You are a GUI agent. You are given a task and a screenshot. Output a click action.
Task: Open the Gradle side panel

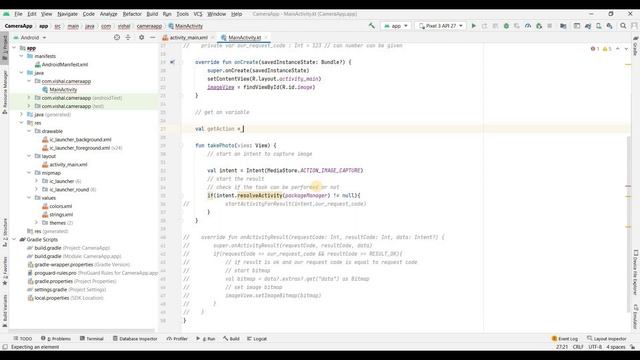(636, 46)
